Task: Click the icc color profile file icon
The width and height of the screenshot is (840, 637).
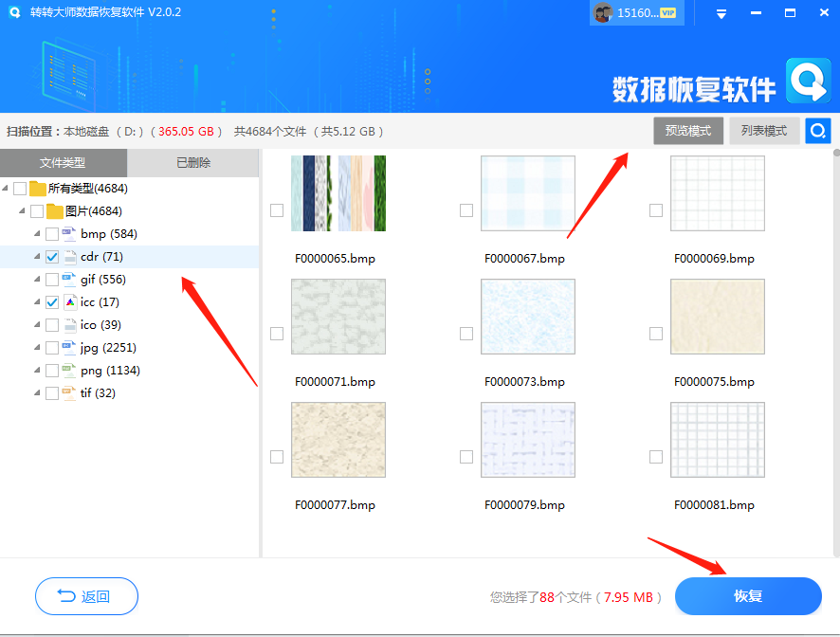Action: tap(70, 302)
